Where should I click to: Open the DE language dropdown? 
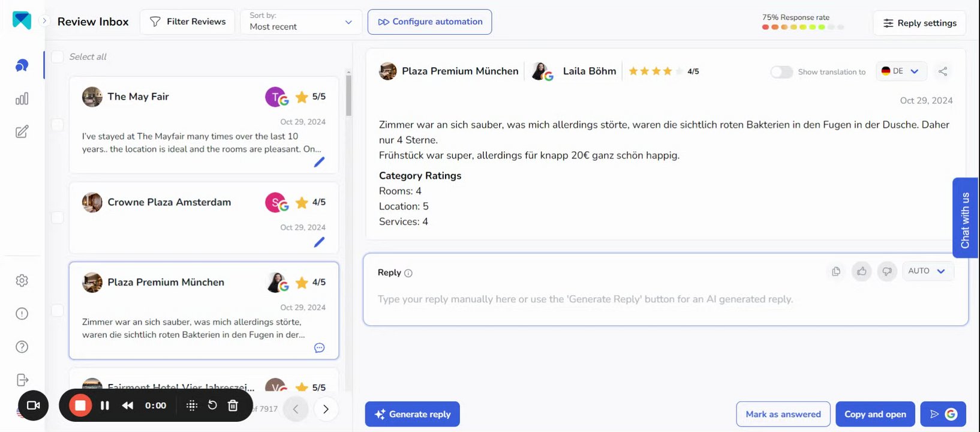click(901, 71)
